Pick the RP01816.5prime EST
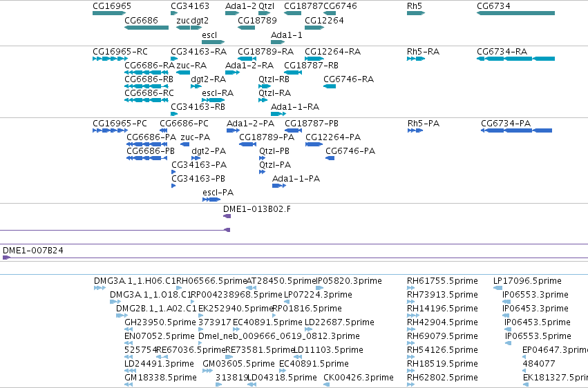Image resolution: width=588 pixels, height=388 pixels. pyautogui.click(x=274, y=316)
